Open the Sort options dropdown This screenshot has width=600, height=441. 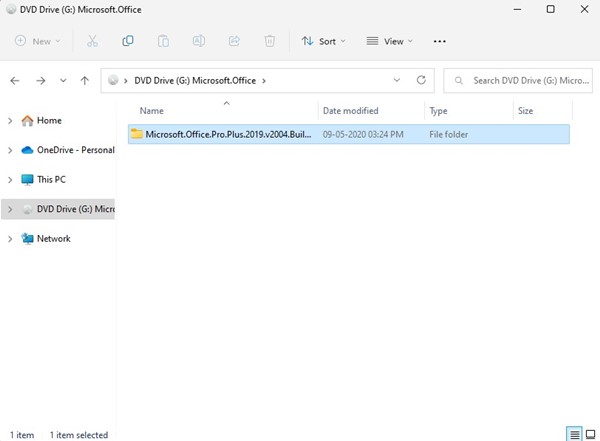point(323,41)
